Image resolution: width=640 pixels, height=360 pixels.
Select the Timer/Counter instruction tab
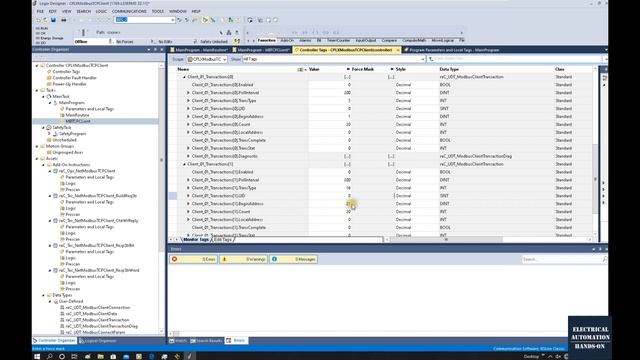[338, 40]
